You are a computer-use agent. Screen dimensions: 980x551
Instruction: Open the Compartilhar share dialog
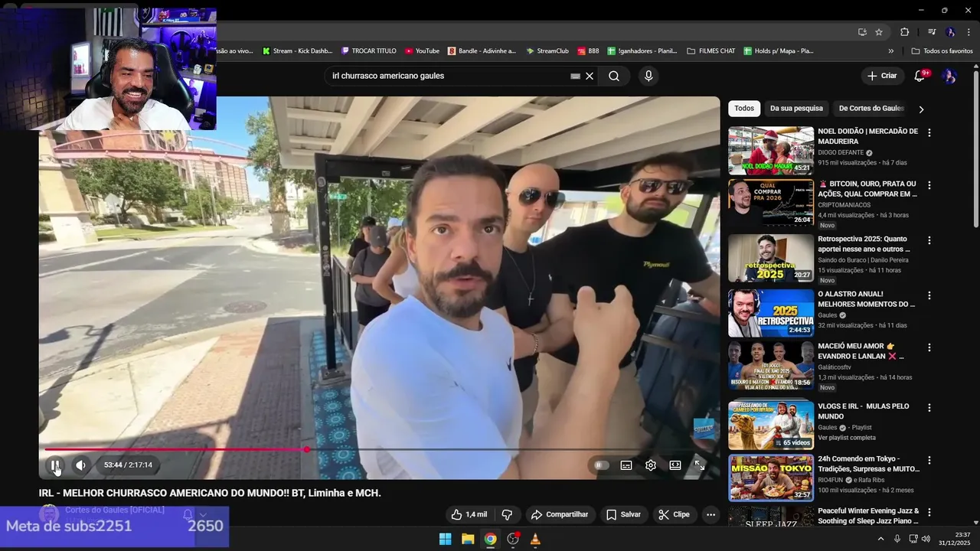[x=560, y=514]
